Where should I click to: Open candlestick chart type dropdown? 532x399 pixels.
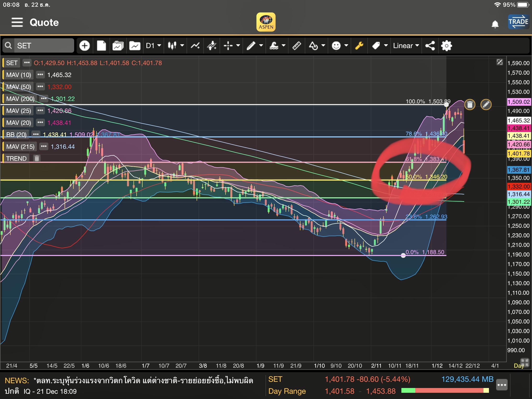pyautogui.click(x=176, y=46)
